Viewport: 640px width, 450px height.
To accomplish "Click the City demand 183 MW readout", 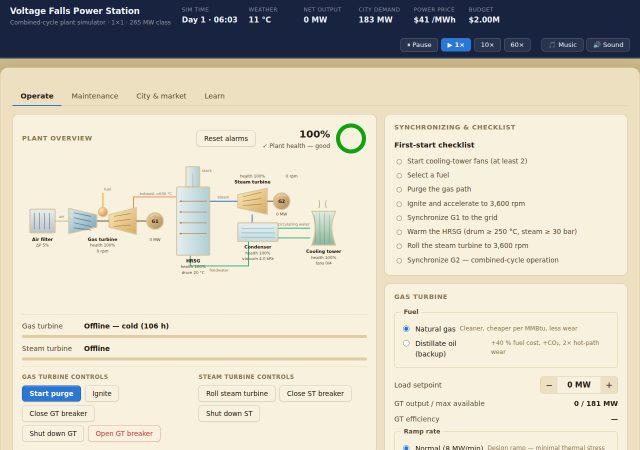I will (379, 16).
